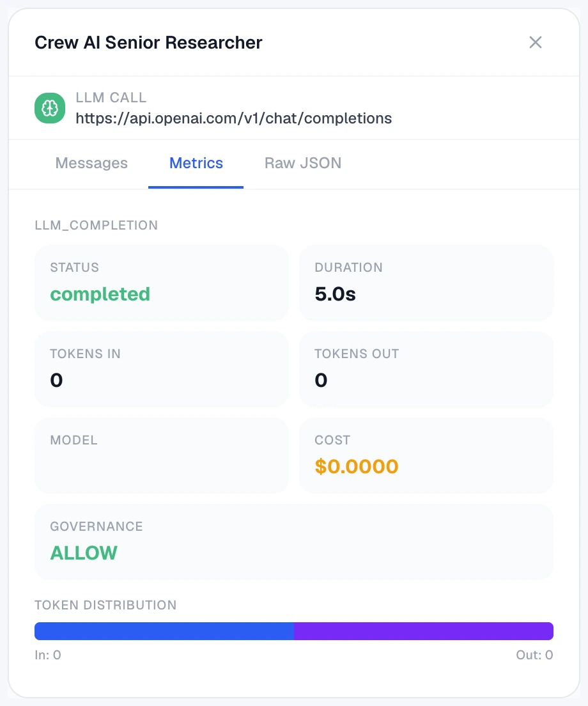Click the purple output segment of token bar
This screenshot has height=706, width=588.
[424, 631]
